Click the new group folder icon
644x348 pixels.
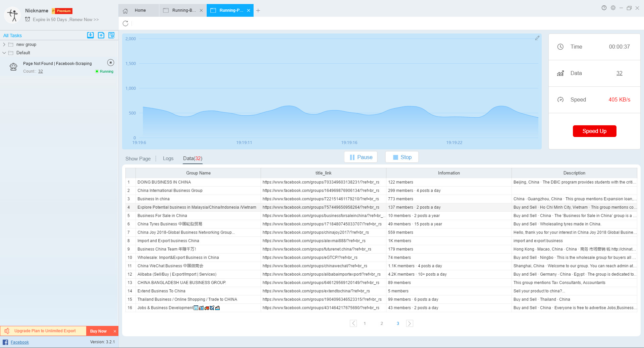click(11, 45)
